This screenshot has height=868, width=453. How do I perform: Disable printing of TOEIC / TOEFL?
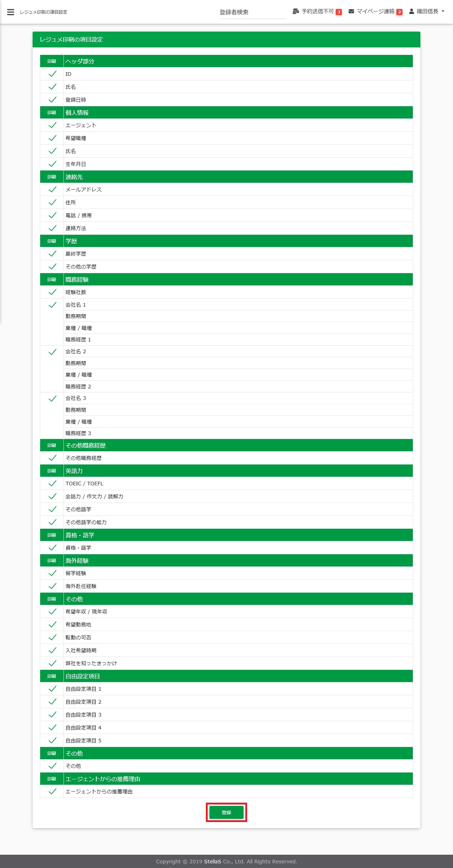coord(52,484)
